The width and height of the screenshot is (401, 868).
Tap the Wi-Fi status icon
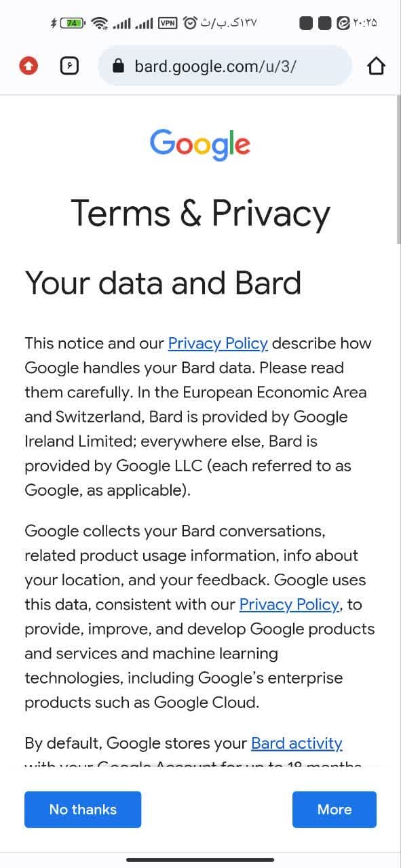[x=100, y=23]
